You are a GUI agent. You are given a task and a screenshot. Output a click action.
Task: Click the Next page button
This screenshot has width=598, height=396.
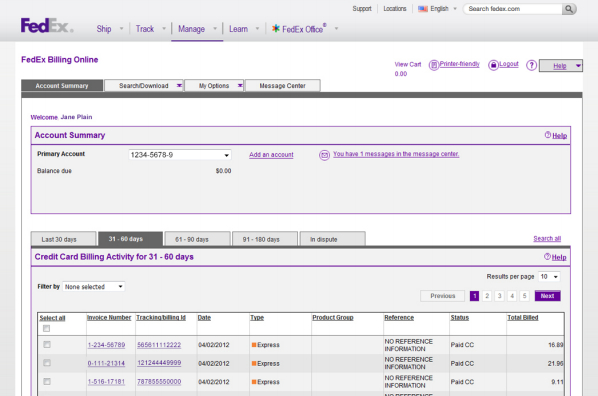point(547,296)
